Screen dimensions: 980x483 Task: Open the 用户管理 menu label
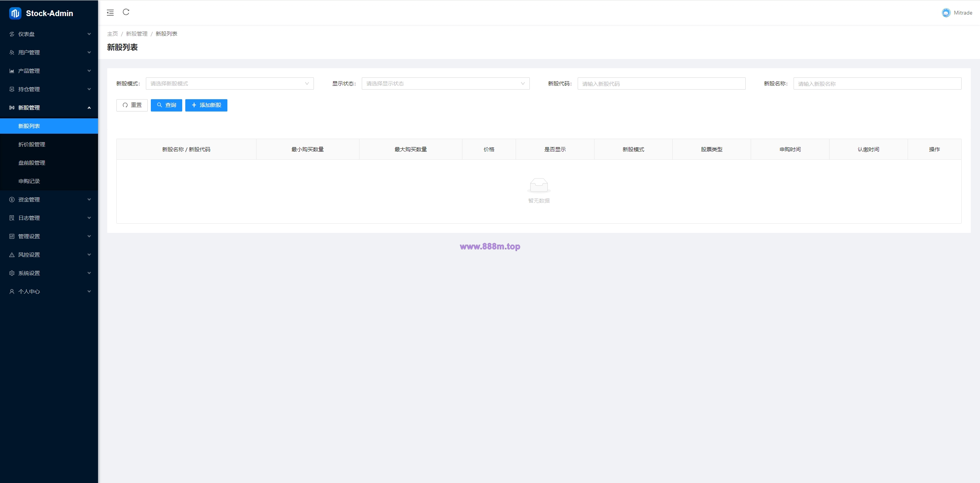pos(29,52)
